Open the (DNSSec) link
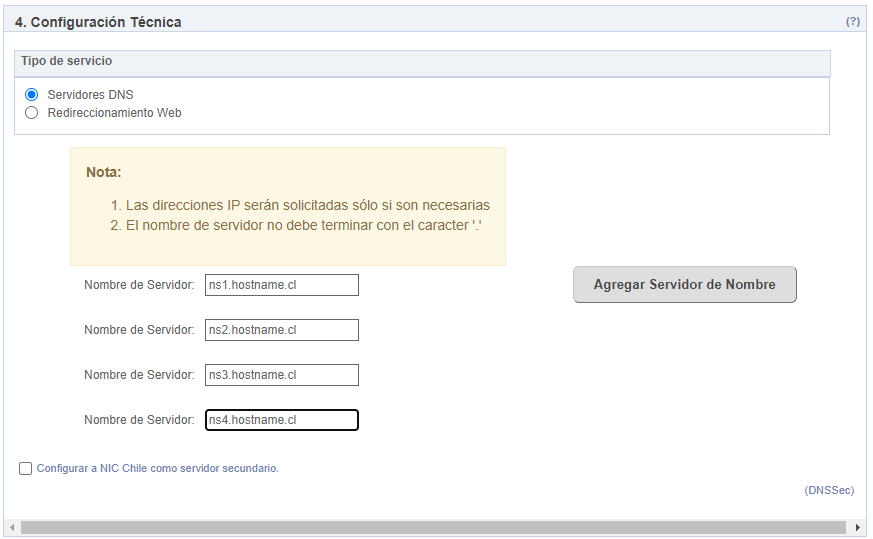This screenshot has height=539, width=873. tap(829, 490)
